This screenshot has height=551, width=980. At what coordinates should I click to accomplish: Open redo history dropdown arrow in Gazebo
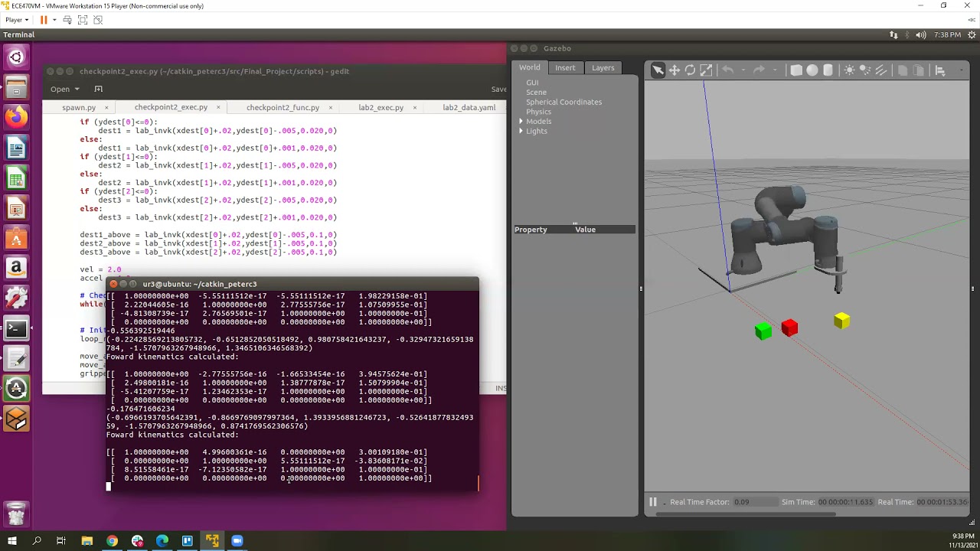coord(773,70)
